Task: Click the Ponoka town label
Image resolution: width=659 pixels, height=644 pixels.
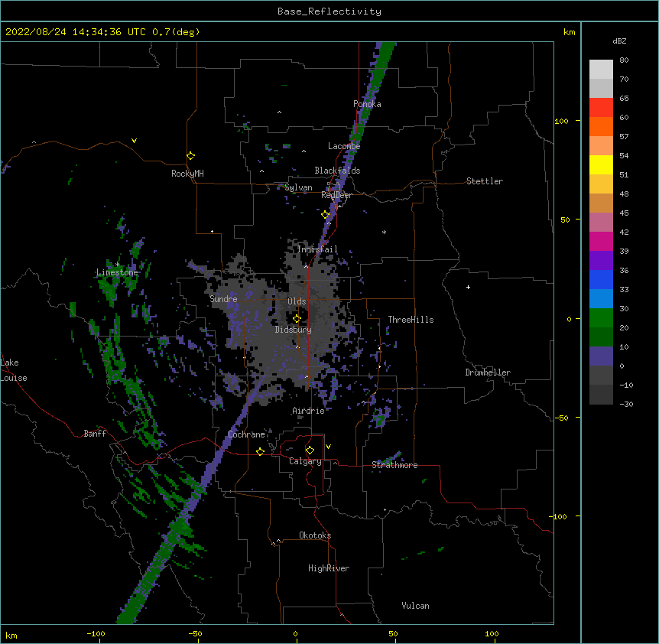Action: (367, 104)
